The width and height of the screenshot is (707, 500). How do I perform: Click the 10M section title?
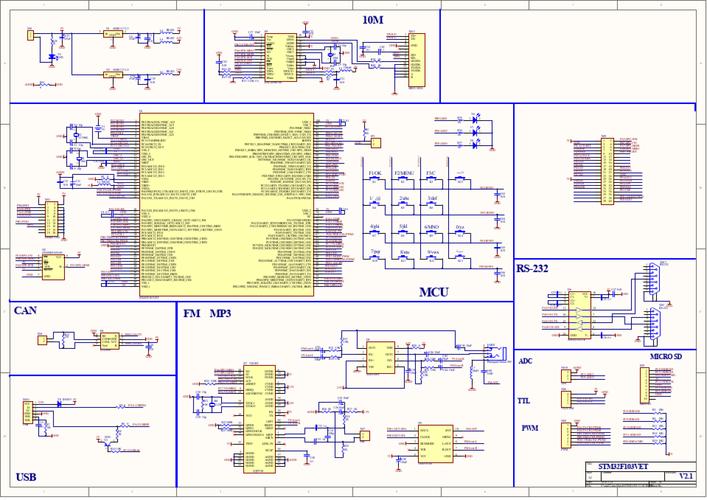(372, 20)
